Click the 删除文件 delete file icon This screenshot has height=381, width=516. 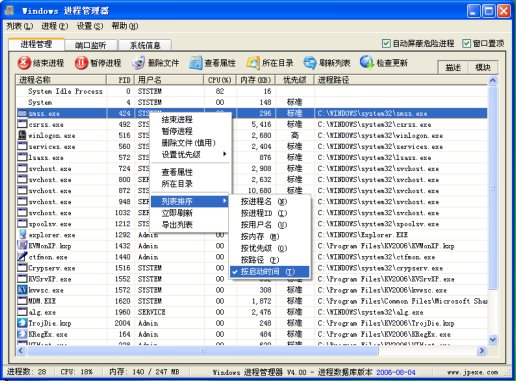[x=138, y=63]
